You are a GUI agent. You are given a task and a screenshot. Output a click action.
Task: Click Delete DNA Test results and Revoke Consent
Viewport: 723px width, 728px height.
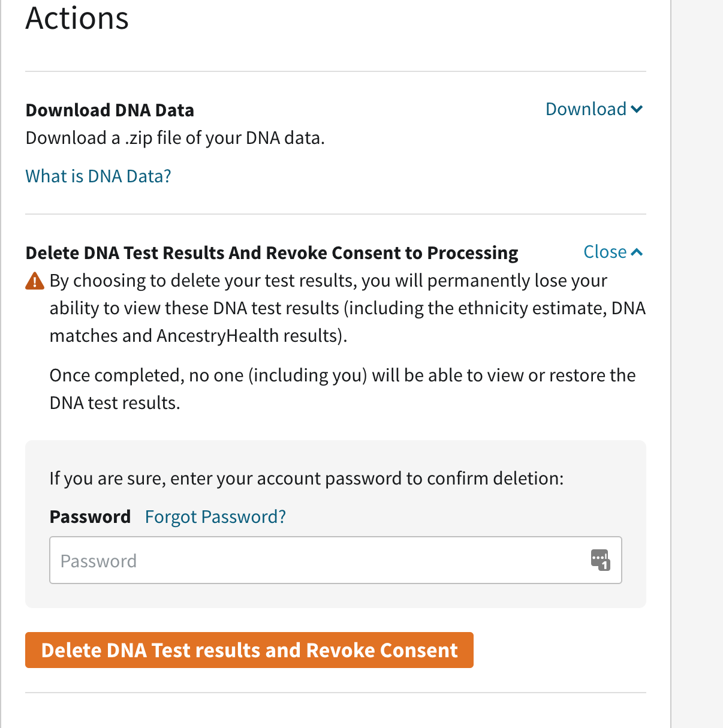tap(249, 650)
